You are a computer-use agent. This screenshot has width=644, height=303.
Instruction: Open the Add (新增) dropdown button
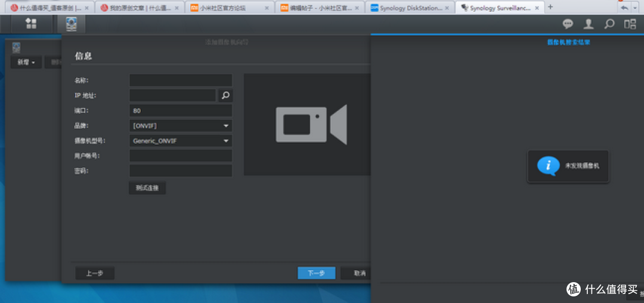click(x=26, y=63)
